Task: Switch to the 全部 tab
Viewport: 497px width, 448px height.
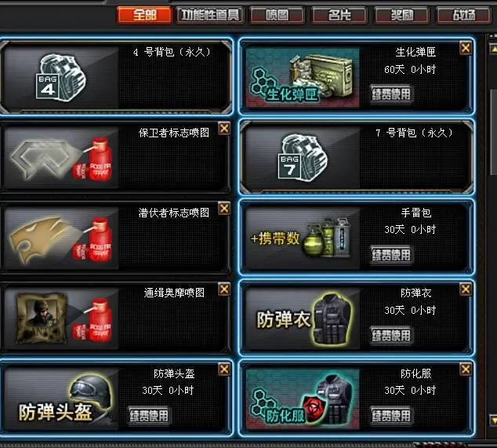Action: 144,15
